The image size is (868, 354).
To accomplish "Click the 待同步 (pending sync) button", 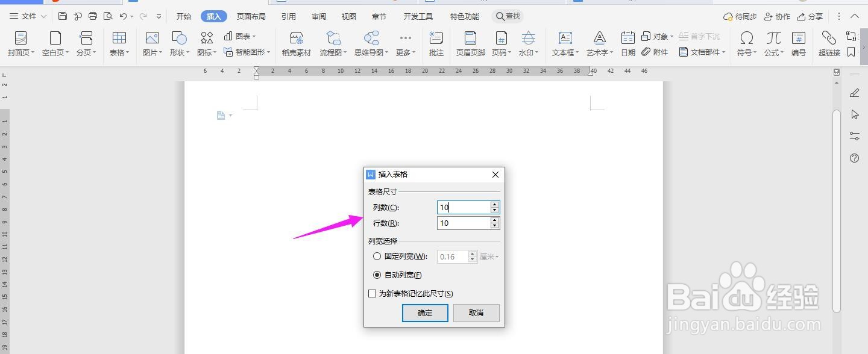I will click(740, 16).
